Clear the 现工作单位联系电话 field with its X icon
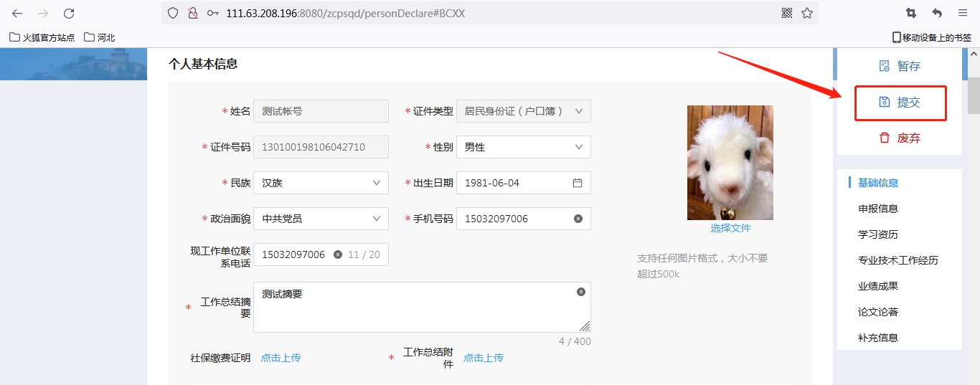 (x=338, y=255)
